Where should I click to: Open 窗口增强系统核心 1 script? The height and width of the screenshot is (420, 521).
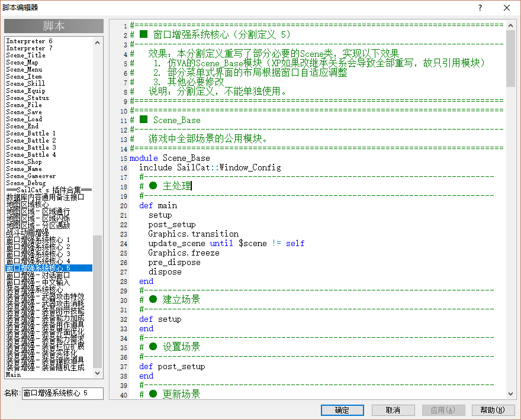point(38,240)
